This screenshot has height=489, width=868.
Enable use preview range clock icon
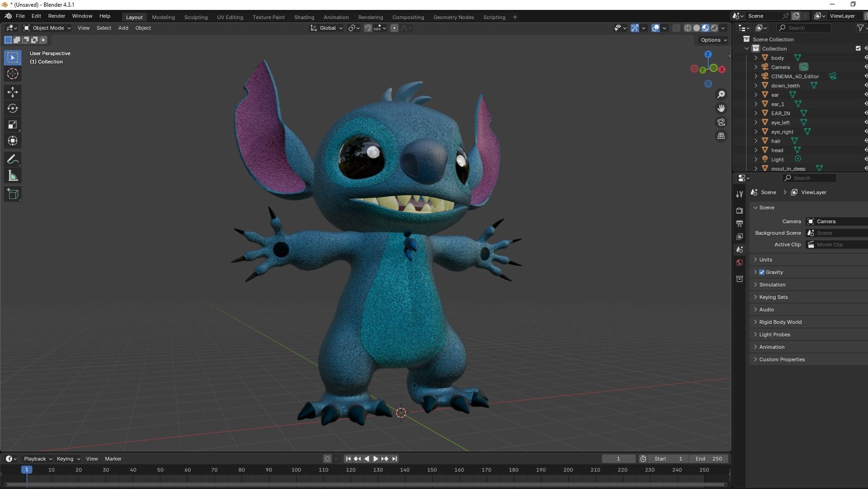click(x=643, y=459)
